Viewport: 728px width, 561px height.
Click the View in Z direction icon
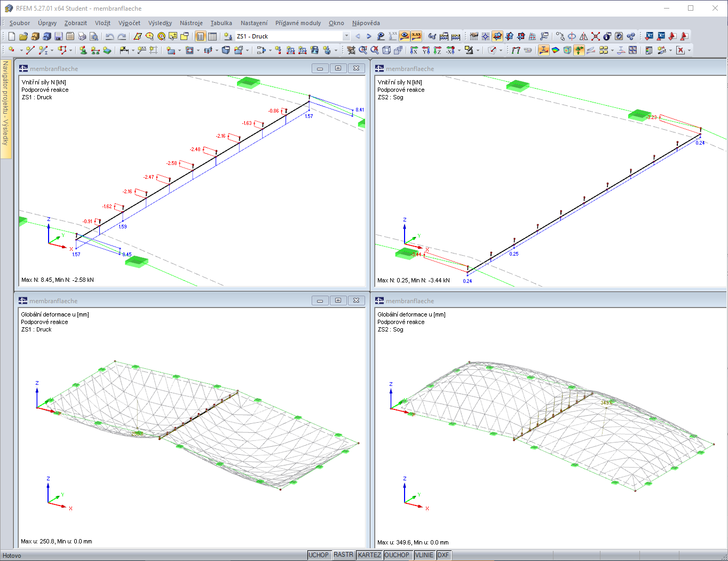tap(438, 50)
